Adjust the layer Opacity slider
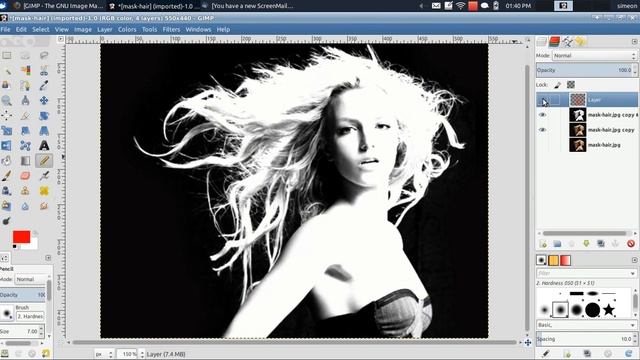Image resolution: width=640 pixels, height=360 pixels. point(586,70)
